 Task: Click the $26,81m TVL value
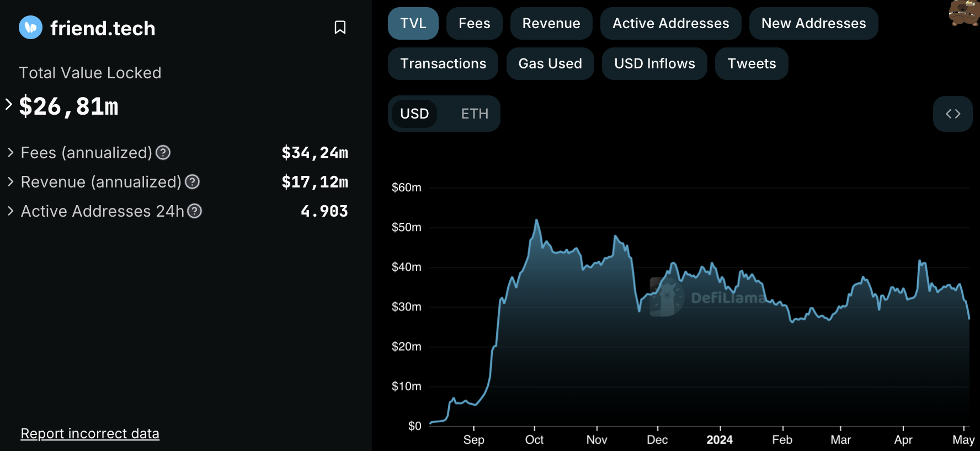pyautogui.click(x=68, y=106)
